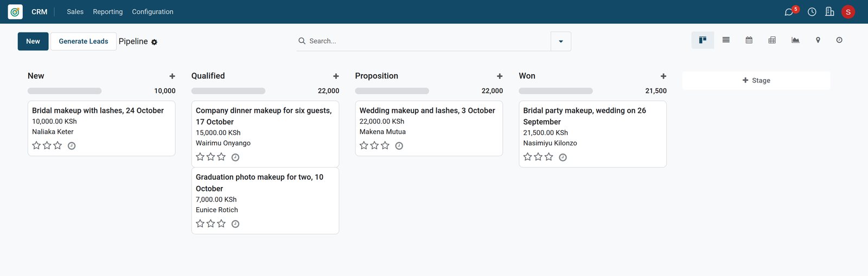This screenshot has height=276, width=868.
Task: Click the Qualified column title
Action: [208, 76]
